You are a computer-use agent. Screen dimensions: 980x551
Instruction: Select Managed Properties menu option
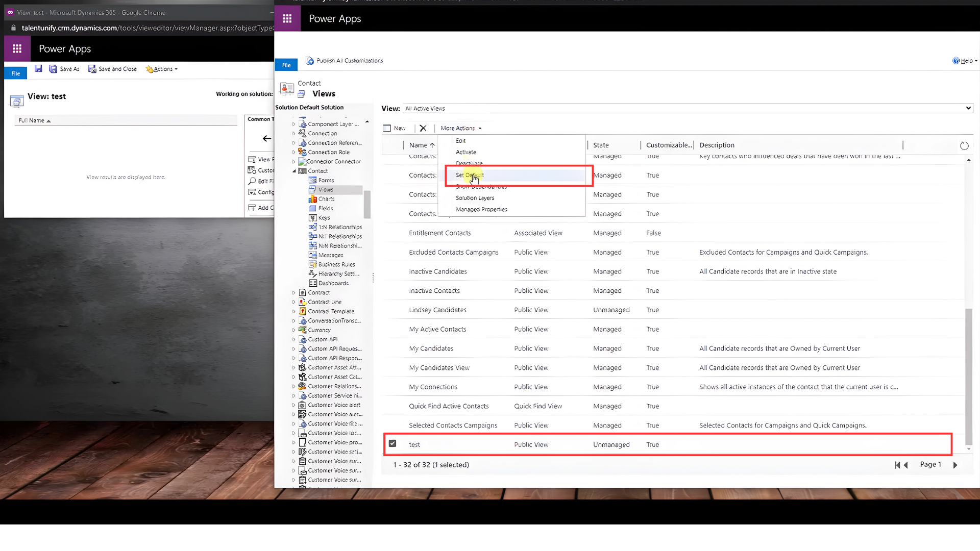click(x=481, y=209)
